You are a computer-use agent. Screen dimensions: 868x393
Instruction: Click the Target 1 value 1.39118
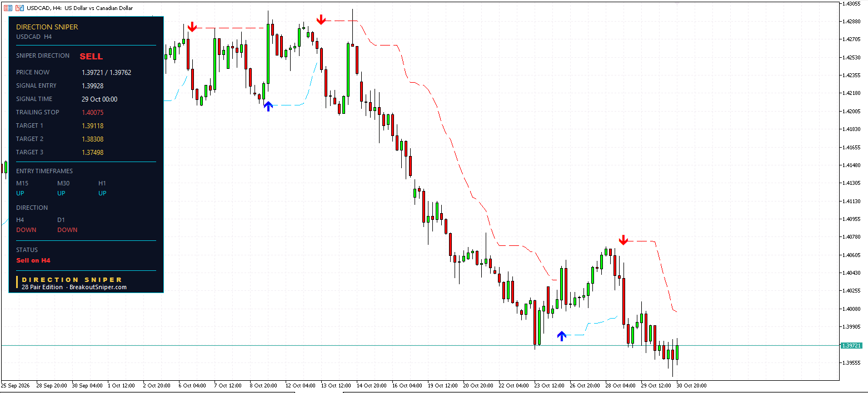pos(93,125)
